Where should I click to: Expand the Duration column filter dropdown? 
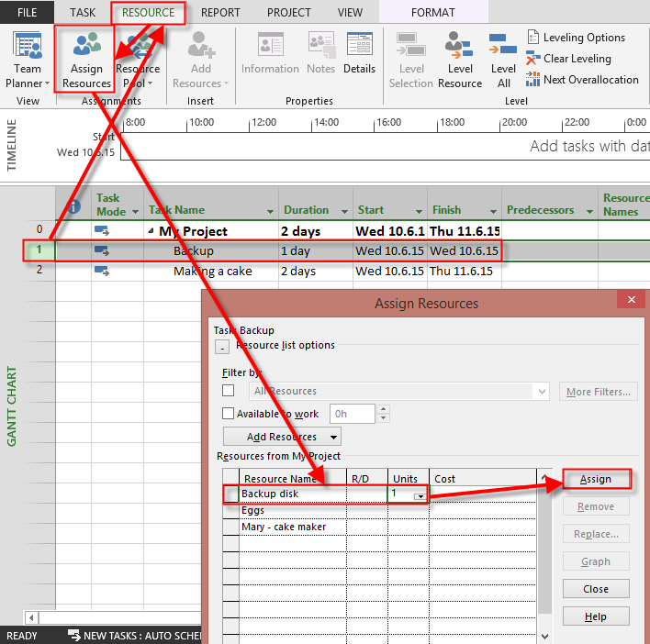click(342, 211)
